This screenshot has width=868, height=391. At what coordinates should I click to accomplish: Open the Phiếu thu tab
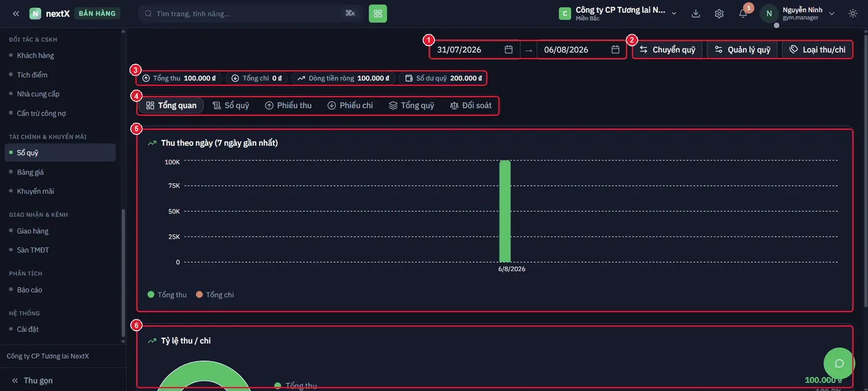pyautogui.click(x=288, y=105)
